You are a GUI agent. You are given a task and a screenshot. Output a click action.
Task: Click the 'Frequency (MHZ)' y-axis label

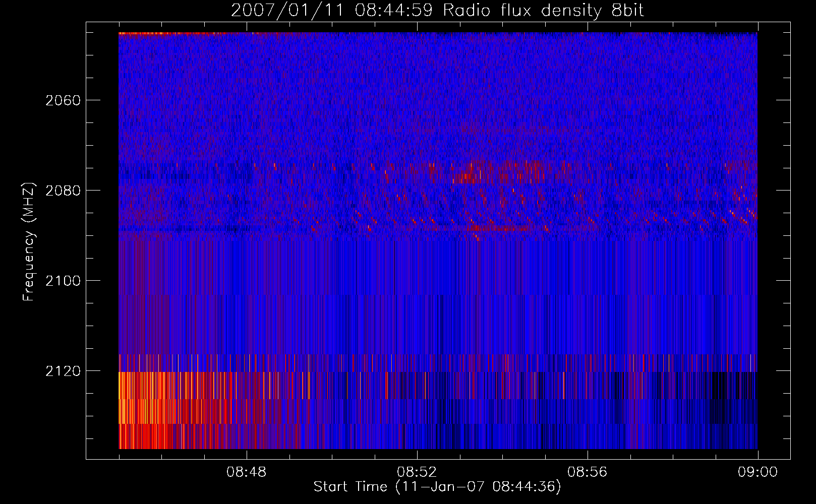tap(28, 242)
